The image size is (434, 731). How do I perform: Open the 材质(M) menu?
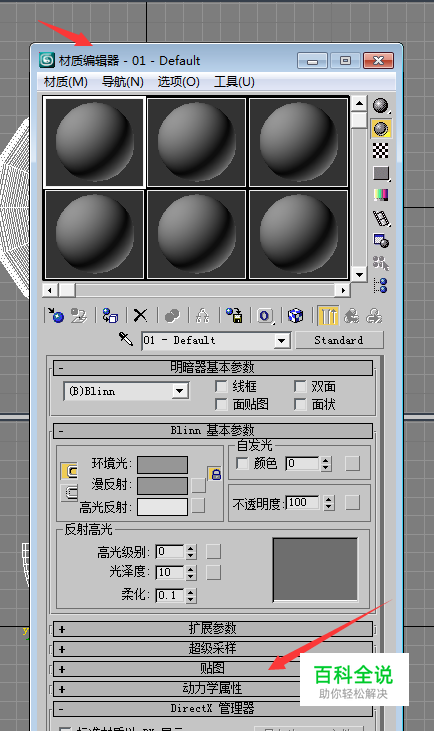(x=66, y=82)
